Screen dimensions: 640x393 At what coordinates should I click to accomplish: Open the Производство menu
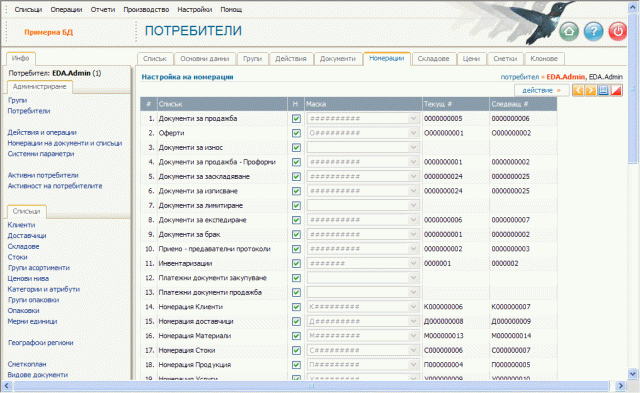[x=146, y=9]
